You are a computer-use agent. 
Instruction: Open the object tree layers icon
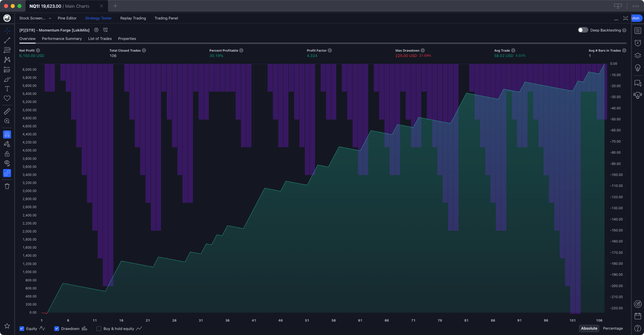(638, 55)
